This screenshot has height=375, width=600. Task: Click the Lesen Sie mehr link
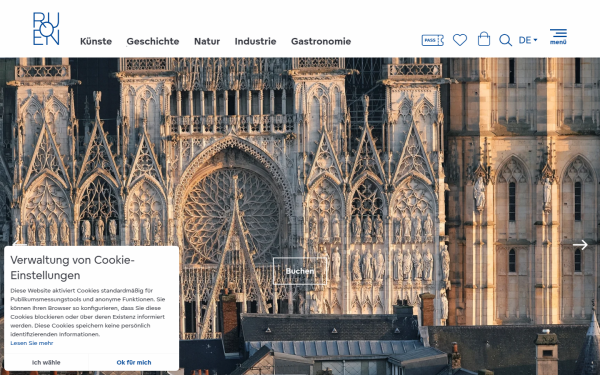tap(32, 343)
